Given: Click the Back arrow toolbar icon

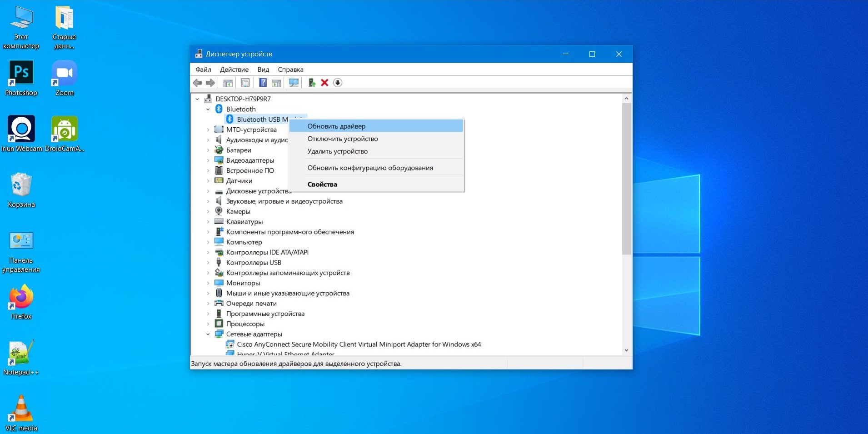Looking at the screenshot, I should (x=197, y=83).
